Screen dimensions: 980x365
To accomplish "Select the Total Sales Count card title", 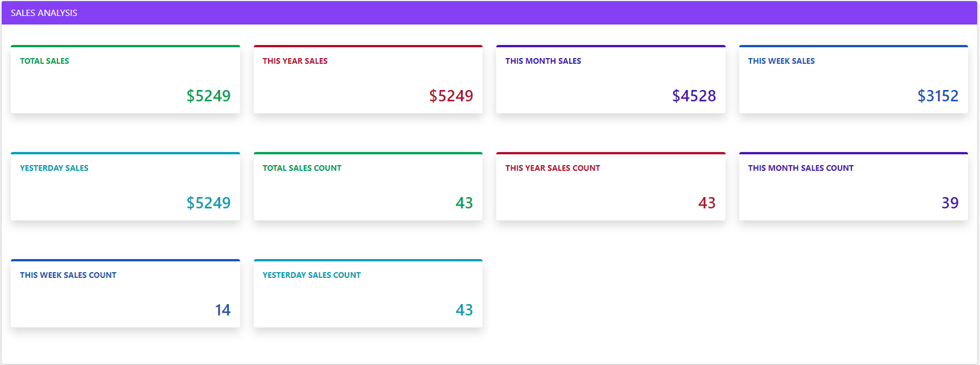I will click(x=302, y=168).
